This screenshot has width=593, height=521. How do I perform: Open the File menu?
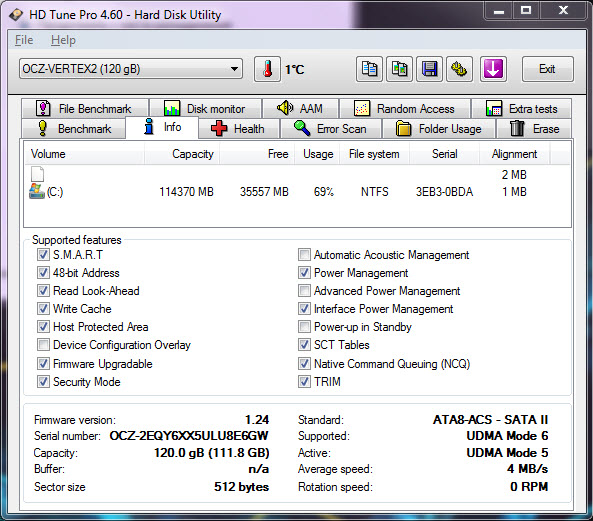click(24, 40)
